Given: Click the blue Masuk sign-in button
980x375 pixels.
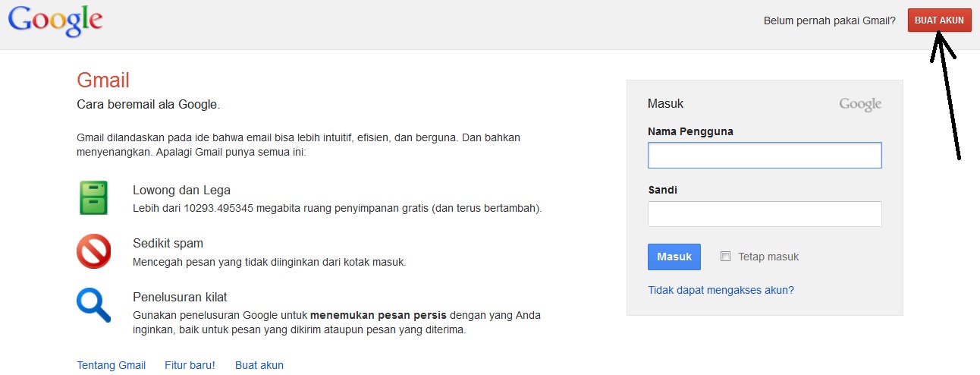Looking at the screenshot, I should click(x=674, y=257).
